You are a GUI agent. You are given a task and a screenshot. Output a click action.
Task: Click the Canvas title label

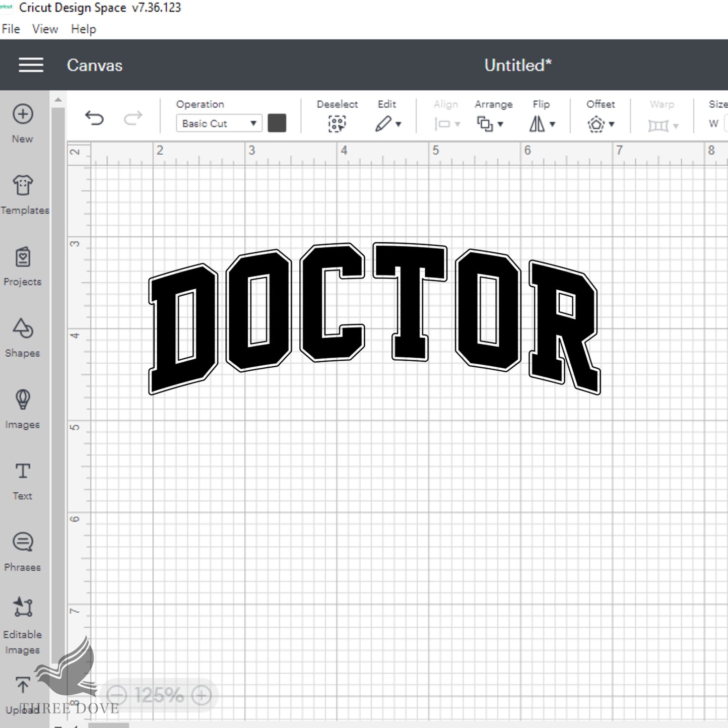pyautogui.click(x=95, y=65)
